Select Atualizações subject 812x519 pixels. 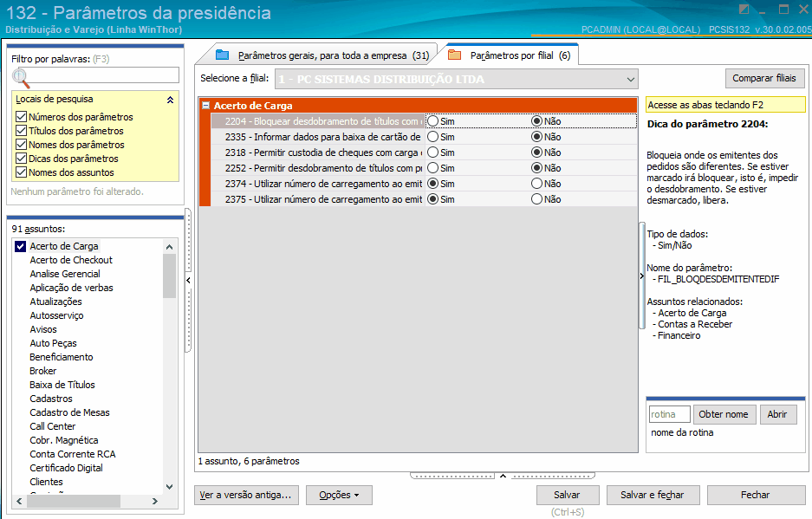(x=55, y=302)
